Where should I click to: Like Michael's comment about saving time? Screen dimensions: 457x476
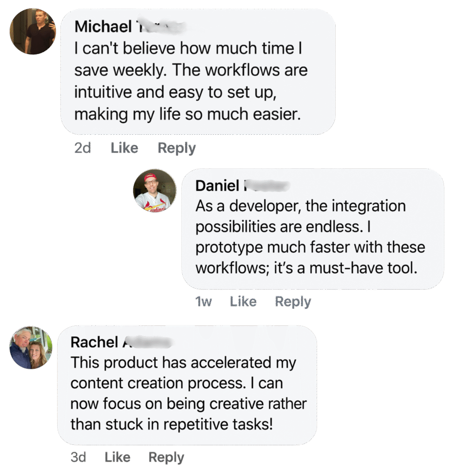tap(124, 148)
